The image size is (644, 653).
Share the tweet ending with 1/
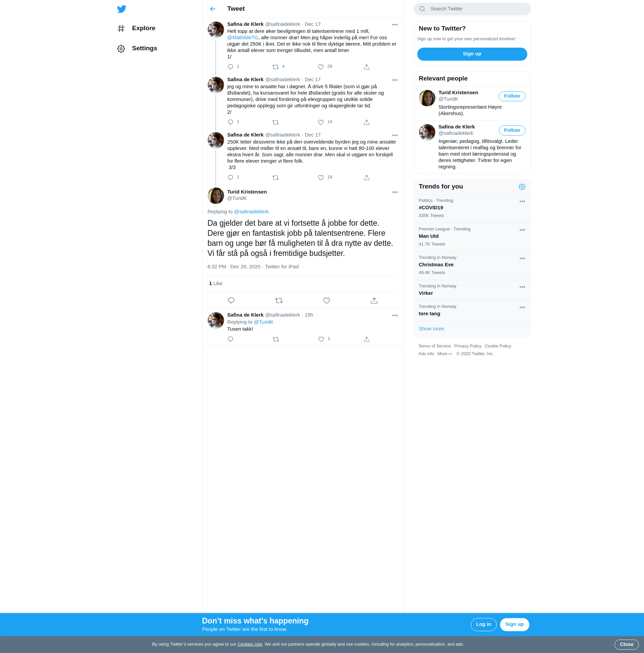(367, 67)
